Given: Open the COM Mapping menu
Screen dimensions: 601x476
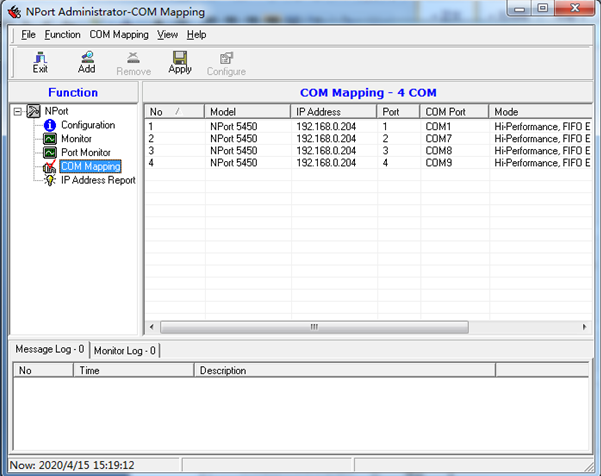Looking at the screenshot, I should coord(118,34).
